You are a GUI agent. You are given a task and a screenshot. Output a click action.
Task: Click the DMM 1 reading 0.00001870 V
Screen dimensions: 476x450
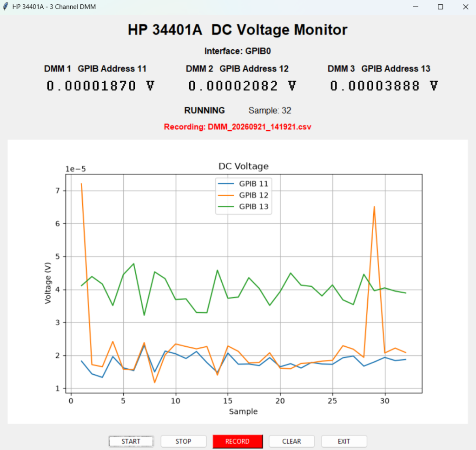[x=100, y=86]
